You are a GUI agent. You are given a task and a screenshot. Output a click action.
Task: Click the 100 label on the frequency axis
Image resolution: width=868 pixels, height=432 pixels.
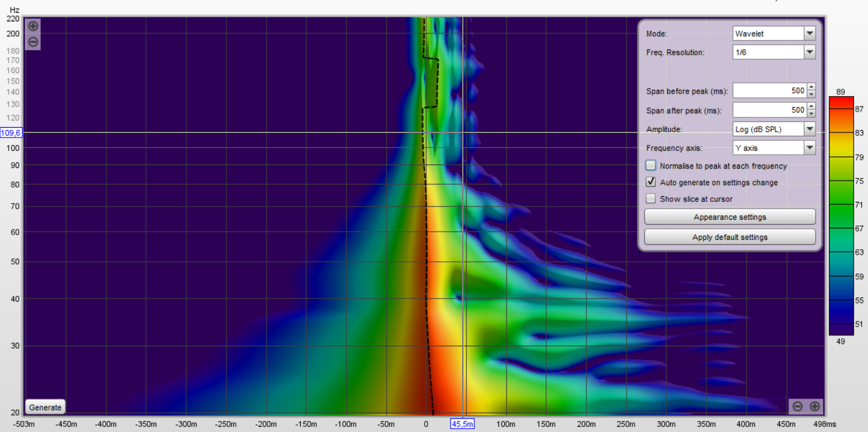14,148
